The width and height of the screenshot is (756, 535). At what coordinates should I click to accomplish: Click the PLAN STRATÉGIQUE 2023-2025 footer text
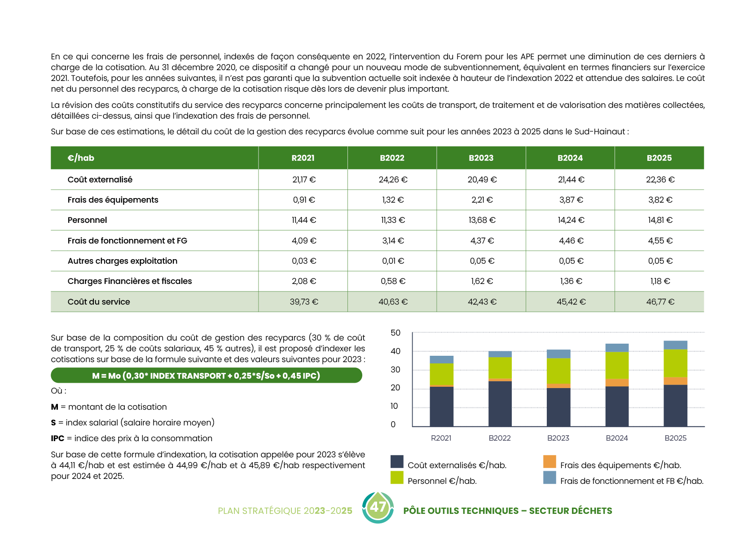tap(285, 511)
